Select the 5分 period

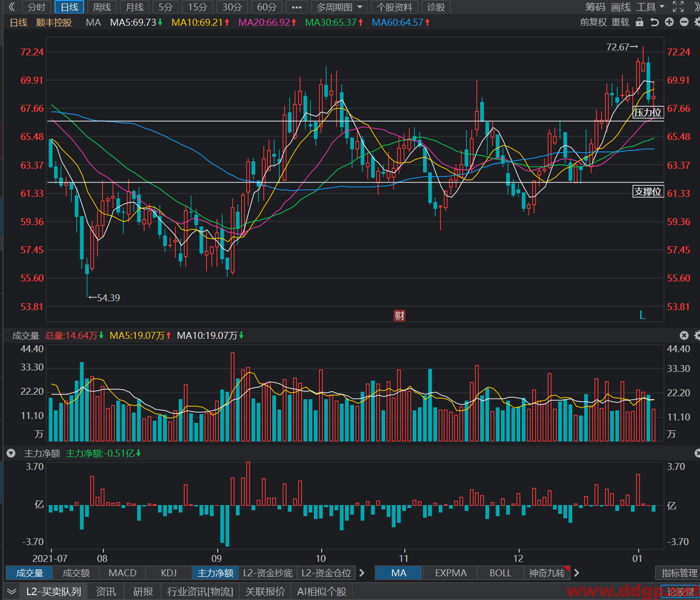165,7
